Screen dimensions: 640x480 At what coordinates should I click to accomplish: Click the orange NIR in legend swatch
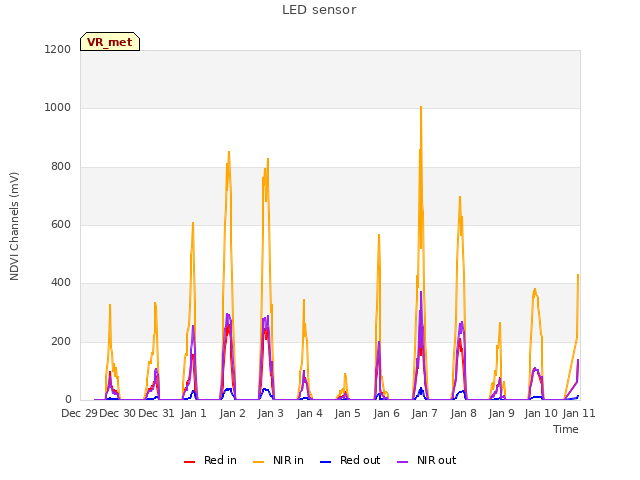point(258,462)
